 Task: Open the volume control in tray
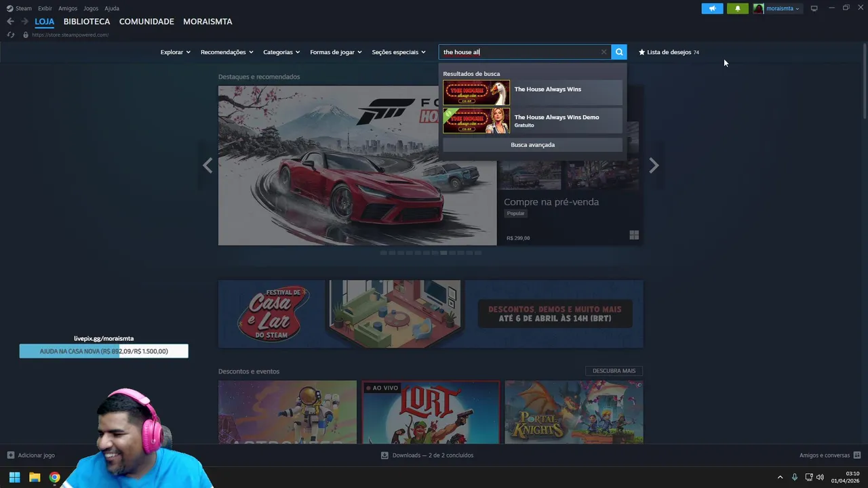pyautogui.click(x=820, y=477)
